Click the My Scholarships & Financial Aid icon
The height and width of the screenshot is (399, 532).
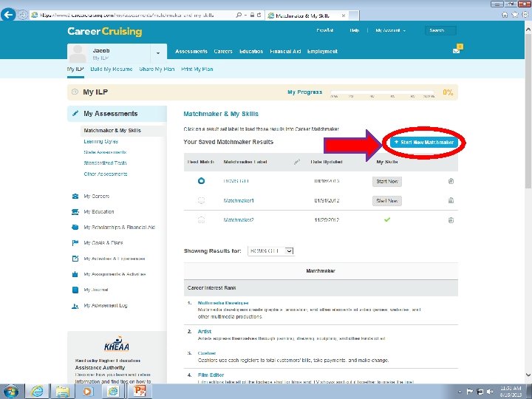[75, 228]
